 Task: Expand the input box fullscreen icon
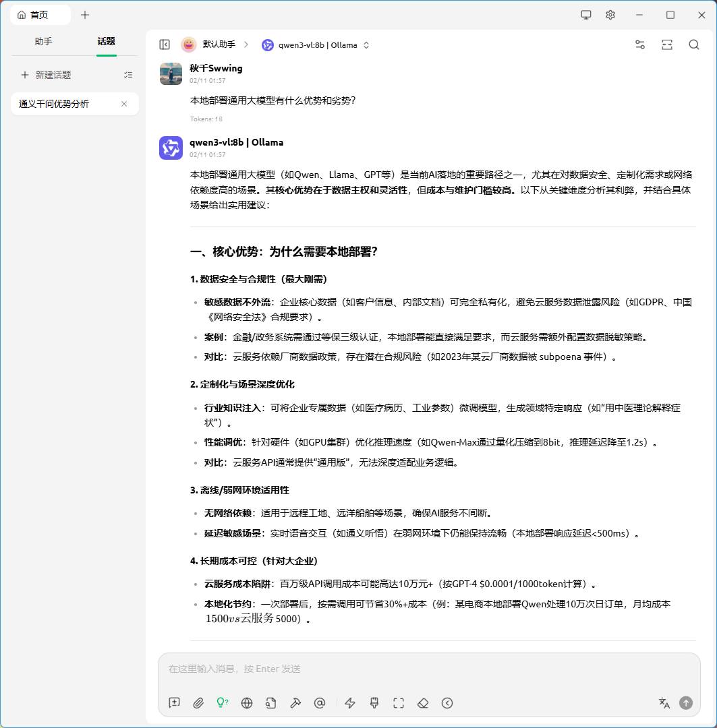pos(399,703)
